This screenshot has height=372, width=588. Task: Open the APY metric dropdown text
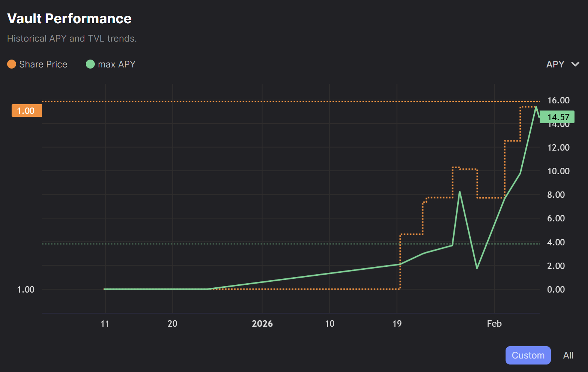pyautogui.click(x=555, y=64)
